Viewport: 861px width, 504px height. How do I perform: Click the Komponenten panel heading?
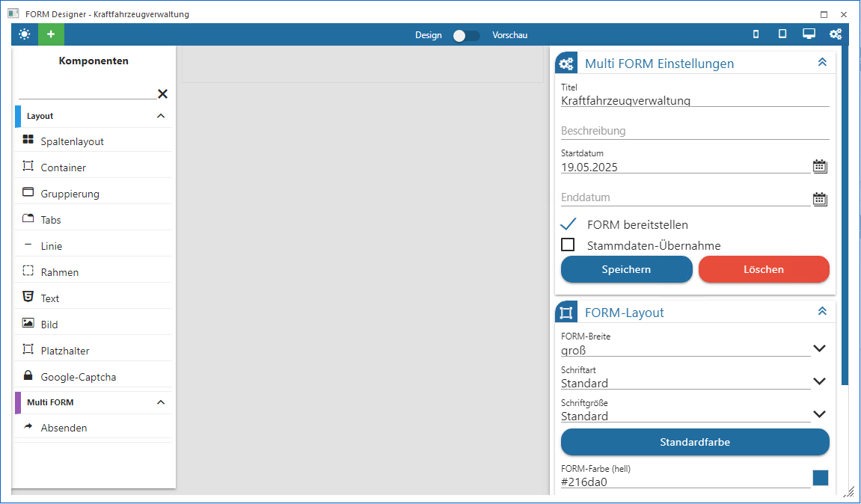(x=94, y=61)
